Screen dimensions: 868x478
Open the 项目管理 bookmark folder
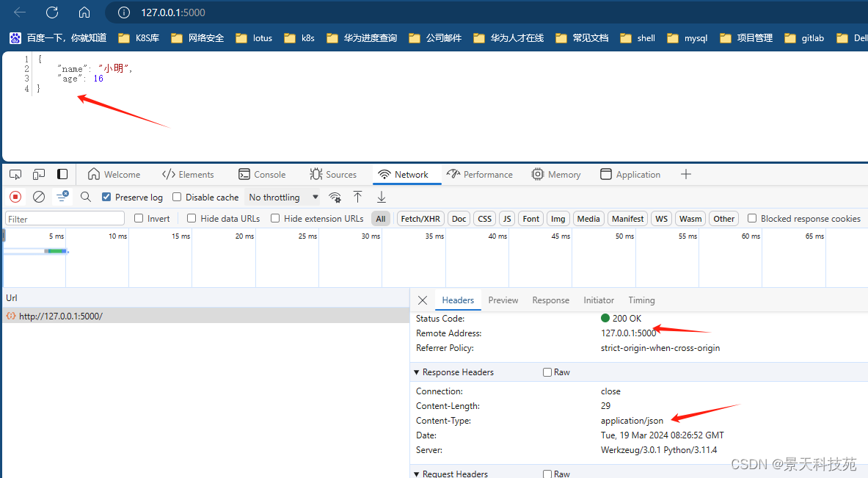pos(746,37)
